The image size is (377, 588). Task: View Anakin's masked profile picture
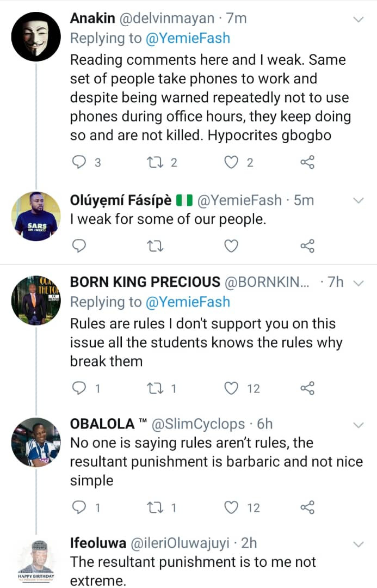[x=36, y=36]
